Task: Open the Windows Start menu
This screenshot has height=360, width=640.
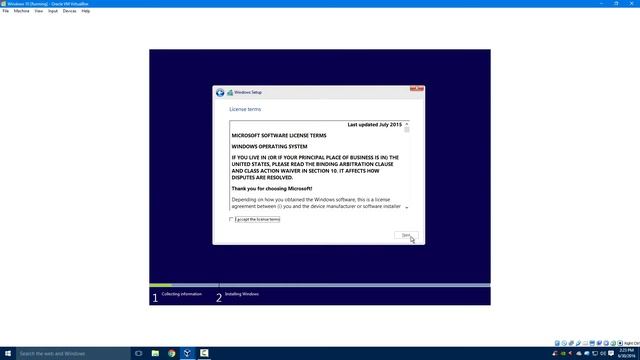Action: tap(8, 353)
